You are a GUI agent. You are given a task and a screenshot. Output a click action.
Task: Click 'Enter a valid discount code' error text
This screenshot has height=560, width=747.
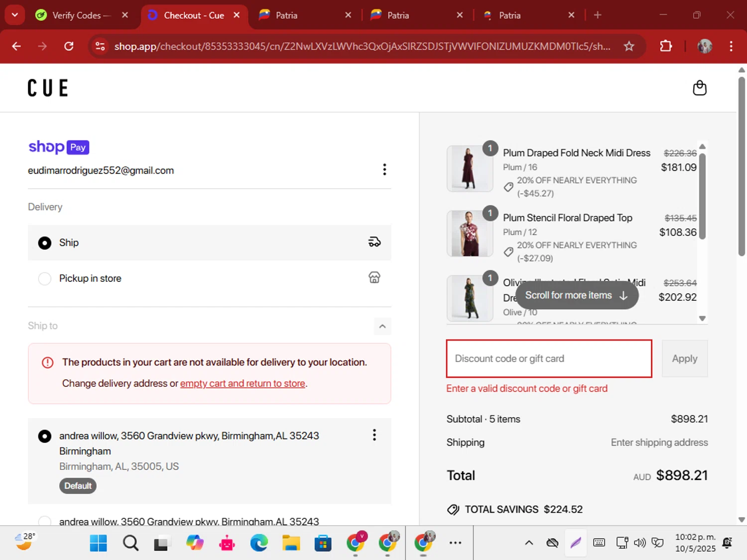[x=527, y=389]
